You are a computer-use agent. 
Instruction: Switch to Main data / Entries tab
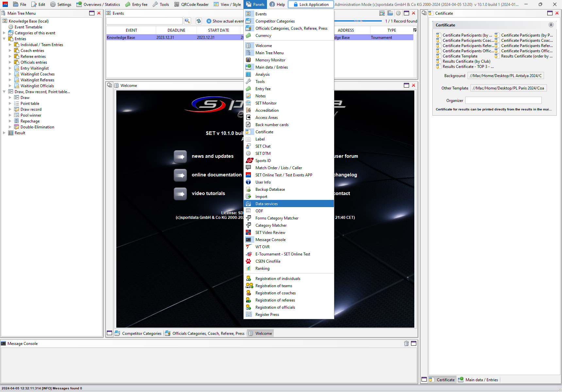[x=478, y=380]
